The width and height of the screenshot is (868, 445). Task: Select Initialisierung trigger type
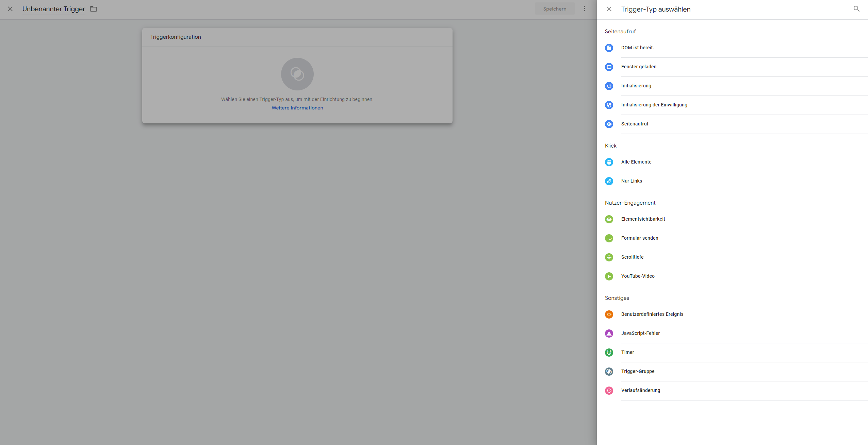pyautogui.click(x=736, y=86)
